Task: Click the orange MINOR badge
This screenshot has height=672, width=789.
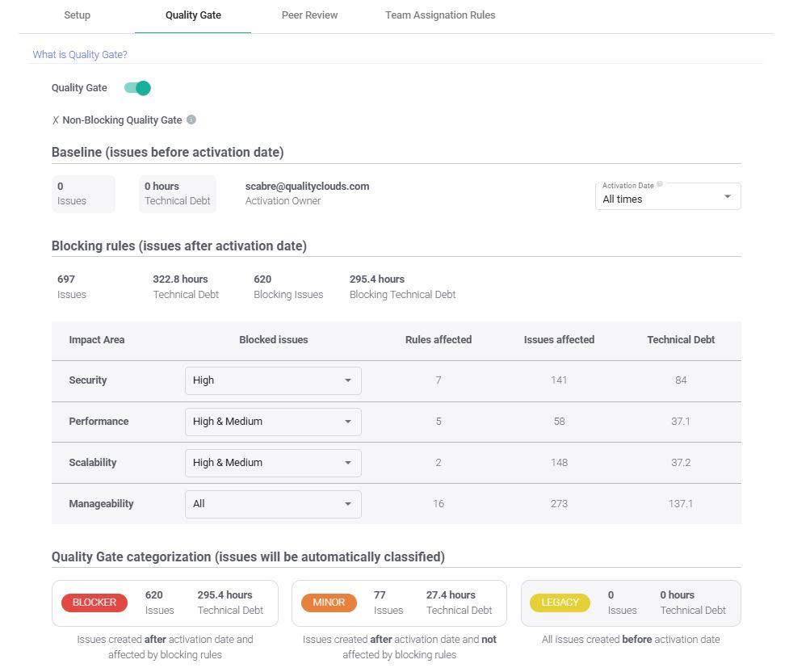Action: click(x=329, y=603)
